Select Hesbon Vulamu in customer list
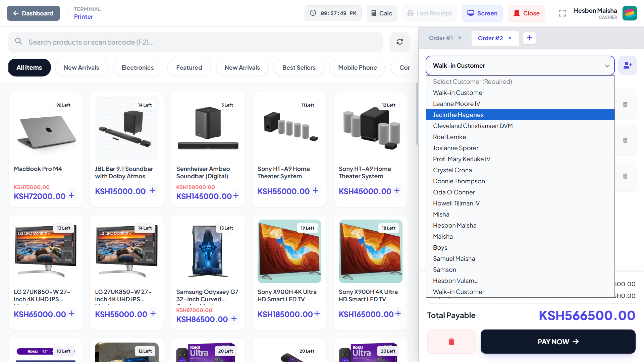Screen dimensions: 644x362 [x=520, y=281]
